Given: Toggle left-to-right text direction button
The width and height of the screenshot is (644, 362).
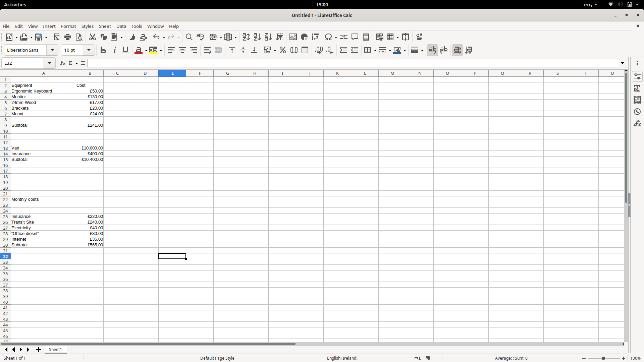Looking at the screenshot, I should [432, 50].
